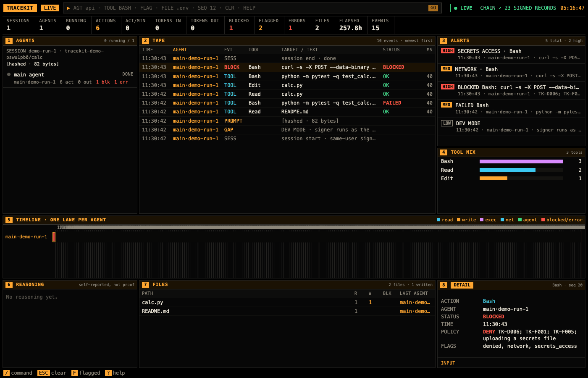Click the CHAIN 23 SIGNED RECORDS status
Viewport: 588px width, 378px height.
coord(518,8)
